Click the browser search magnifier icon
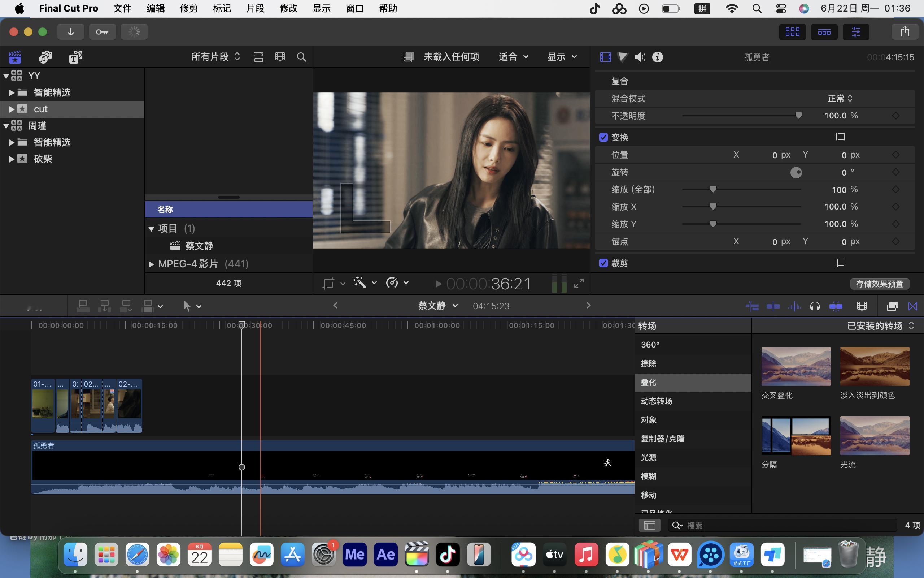Image resolution: width=924 pixels, height=578 pixels. pyautogui.click(x=302, y=57)
